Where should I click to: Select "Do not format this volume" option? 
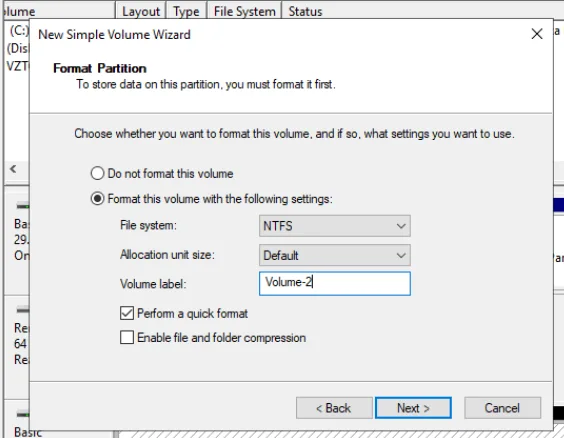[x=97, y=173]
